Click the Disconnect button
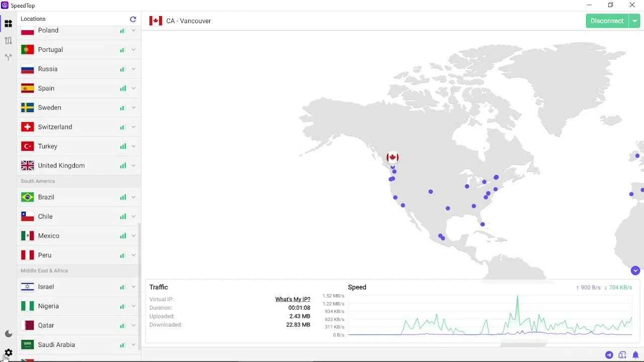 (x=607, y=21)
